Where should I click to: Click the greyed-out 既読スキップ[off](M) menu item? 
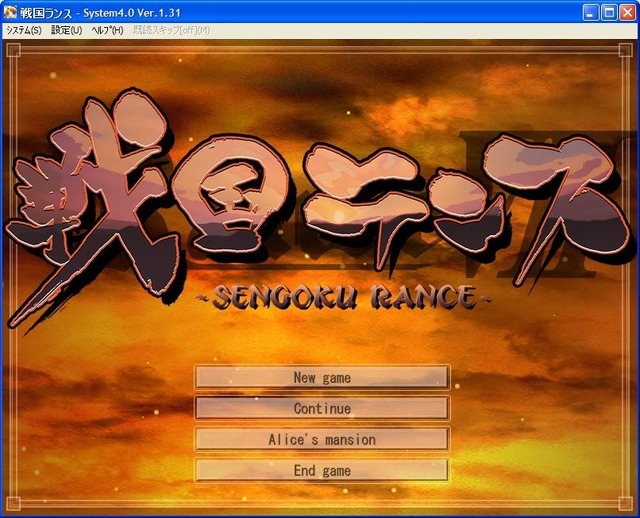pos(172,31)
